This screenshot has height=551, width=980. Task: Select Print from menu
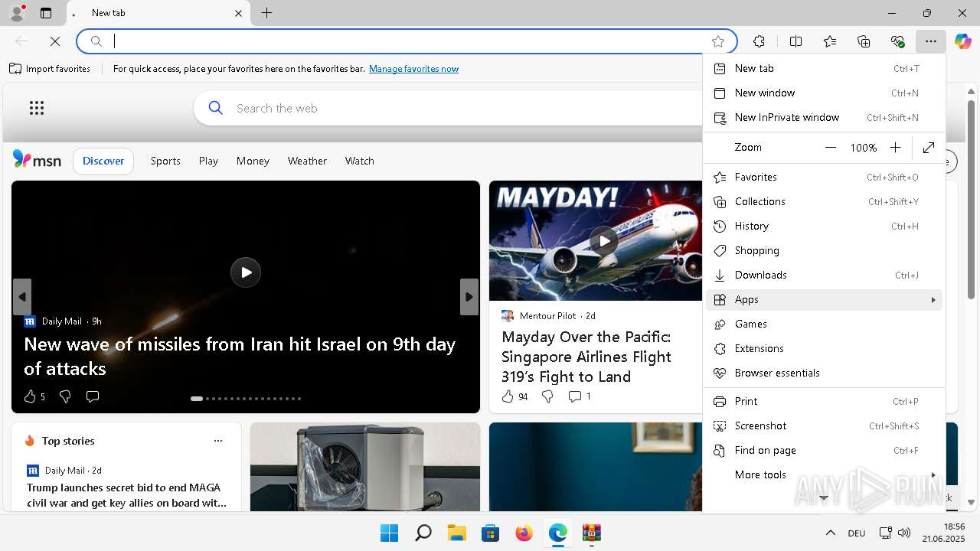click(823, 401)
